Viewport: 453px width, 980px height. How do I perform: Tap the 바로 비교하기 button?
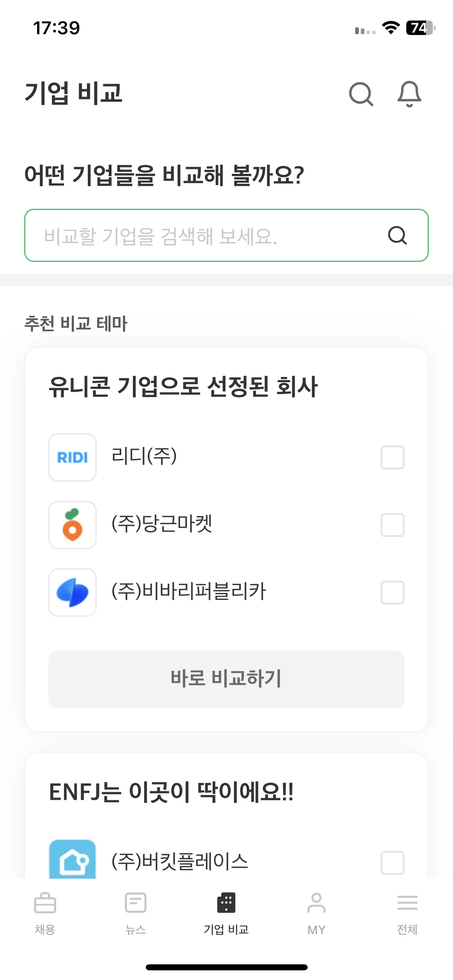click(226, 679)
